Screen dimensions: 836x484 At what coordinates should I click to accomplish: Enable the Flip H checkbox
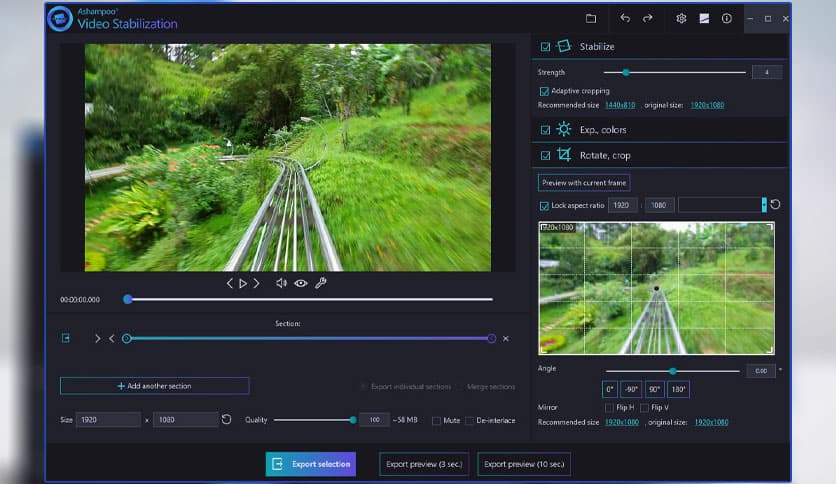pos(609,408)
